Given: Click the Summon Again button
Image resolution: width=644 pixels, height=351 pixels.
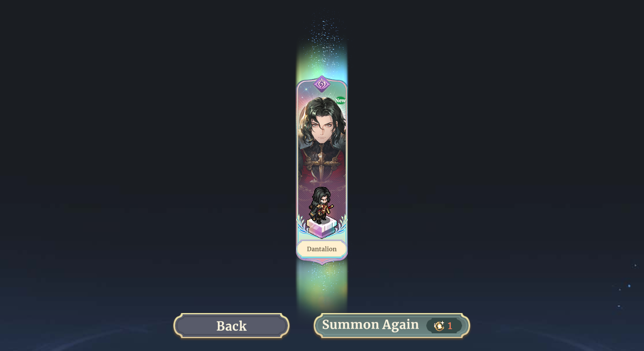Looking at the screenshot, I should [392, 326].
